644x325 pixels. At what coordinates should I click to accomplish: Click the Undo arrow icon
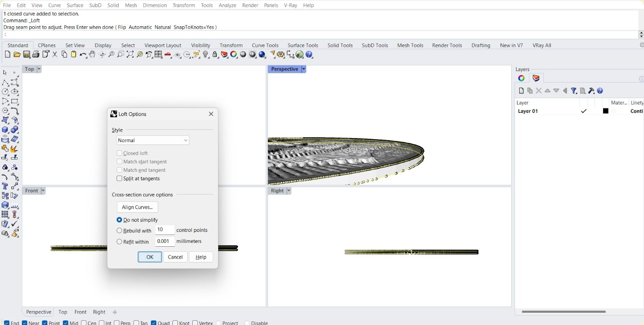coord(83,55)
